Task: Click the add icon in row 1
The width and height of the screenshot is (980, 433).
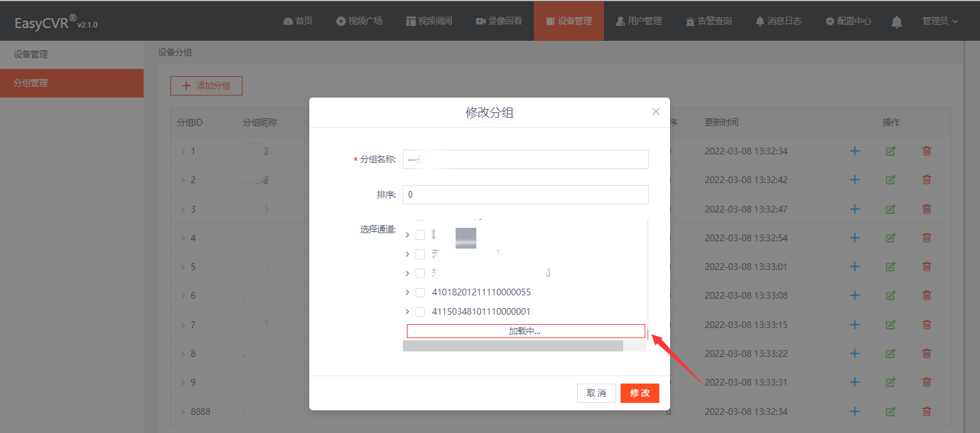Action: [854, 151]
